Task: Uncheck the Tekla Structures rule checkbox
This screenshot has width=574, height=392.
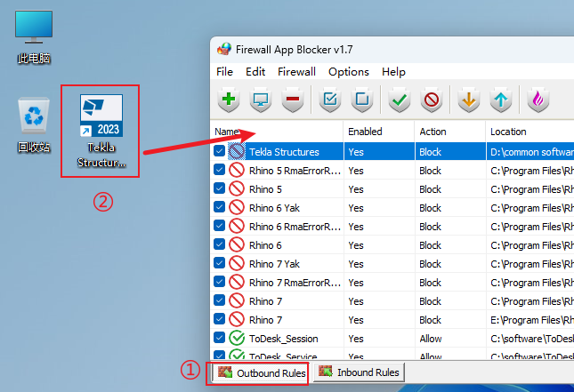Action: pyautogui.click(x=219, y=150)
